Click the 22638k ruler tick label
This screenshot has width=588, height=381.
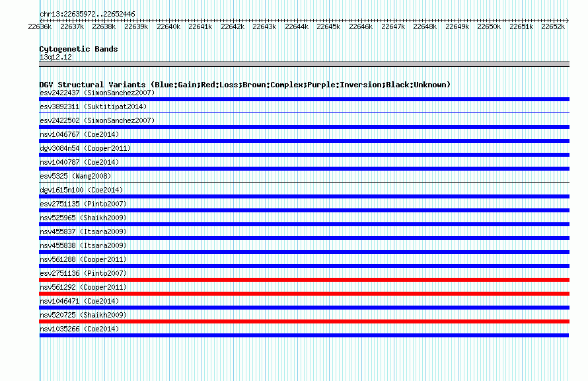tap(104, 26)
